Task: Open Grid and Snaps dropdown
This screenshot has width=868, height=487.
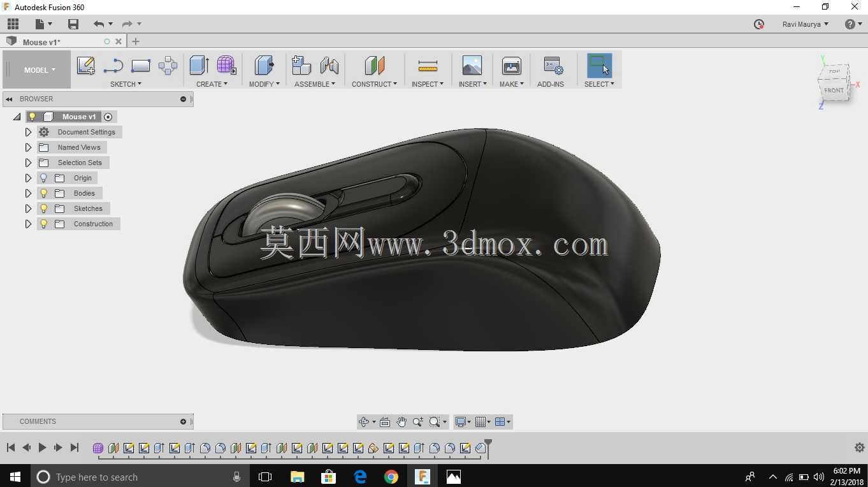Action: click(483, 422)
